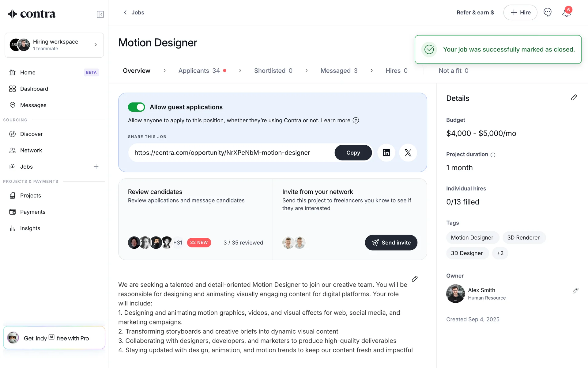Image resolution: width=588 pixels, height=368 pixels.
Task: Open Insights in the sidebar
Action: point(30,228)
